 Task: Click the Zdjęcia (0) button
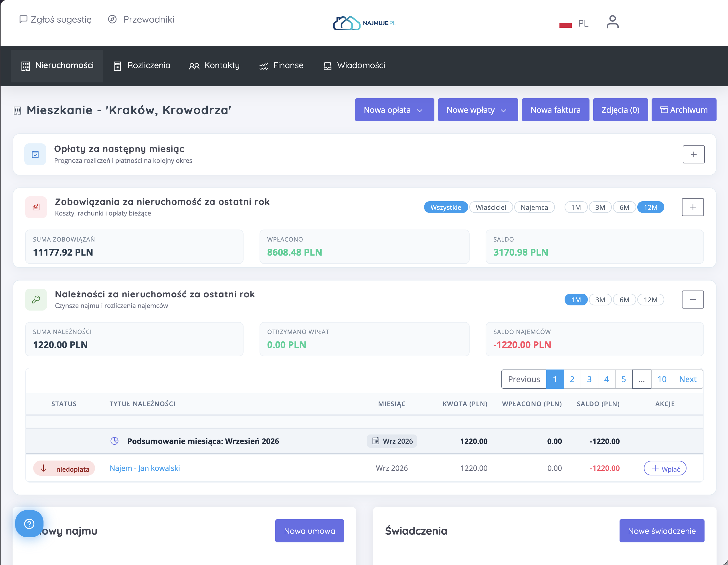[x=620, y=110]
